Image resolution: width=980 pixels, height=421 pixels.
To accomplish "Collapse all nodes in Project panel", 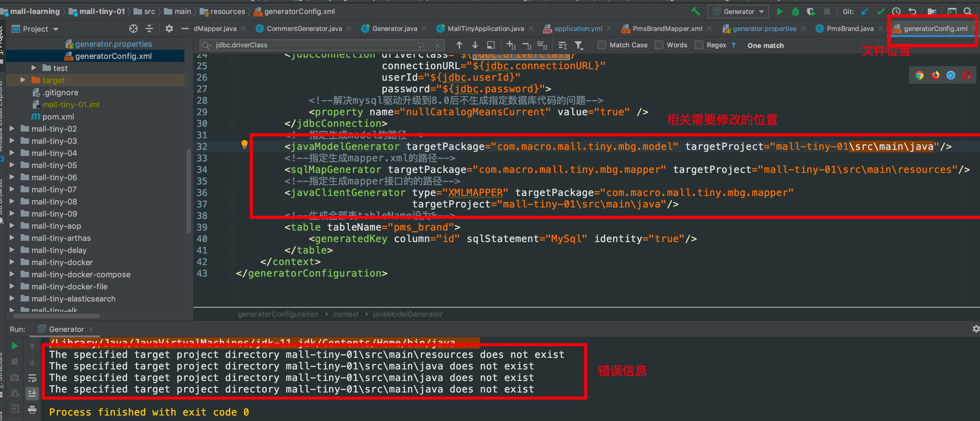I will [x=149, y=29].
